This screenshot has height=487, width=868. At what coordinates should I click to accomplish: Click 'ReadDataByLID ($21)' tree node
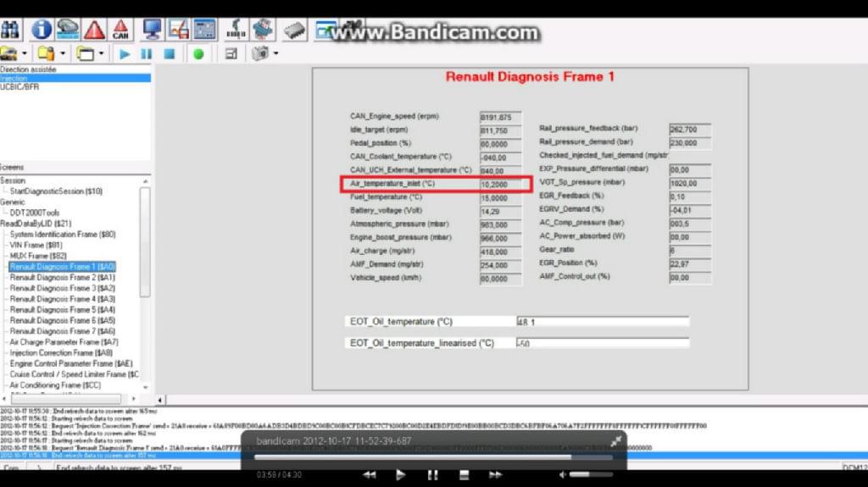point(36,224)
